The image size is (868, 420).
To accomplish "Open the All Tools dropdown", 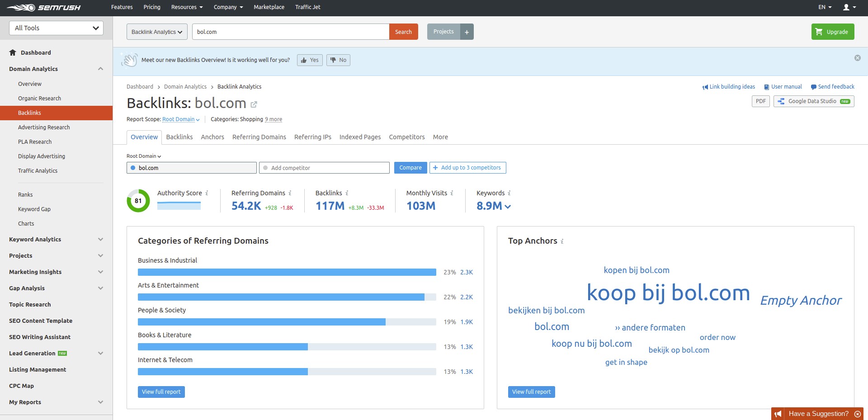I will pos(56,28).
